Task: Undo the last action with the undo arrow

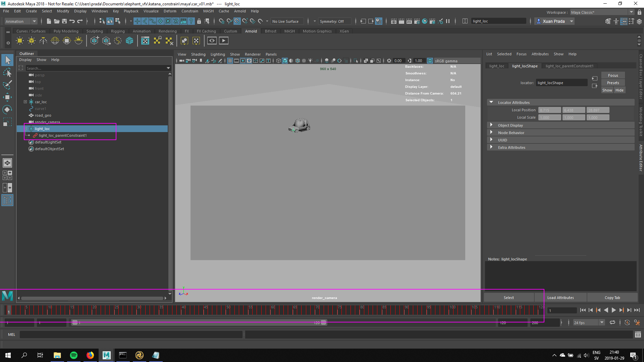Action: 72,21
